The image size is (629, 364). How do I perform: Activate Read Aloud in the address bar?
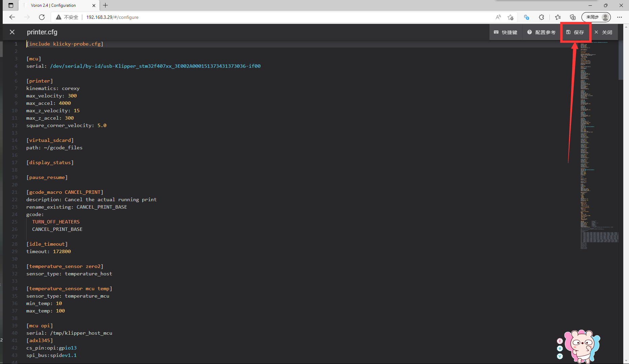tap(498, 17)
